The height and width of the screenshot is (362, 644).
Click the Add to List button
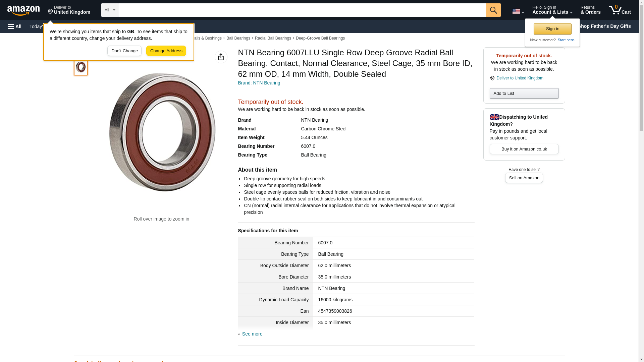pos(524,93)
